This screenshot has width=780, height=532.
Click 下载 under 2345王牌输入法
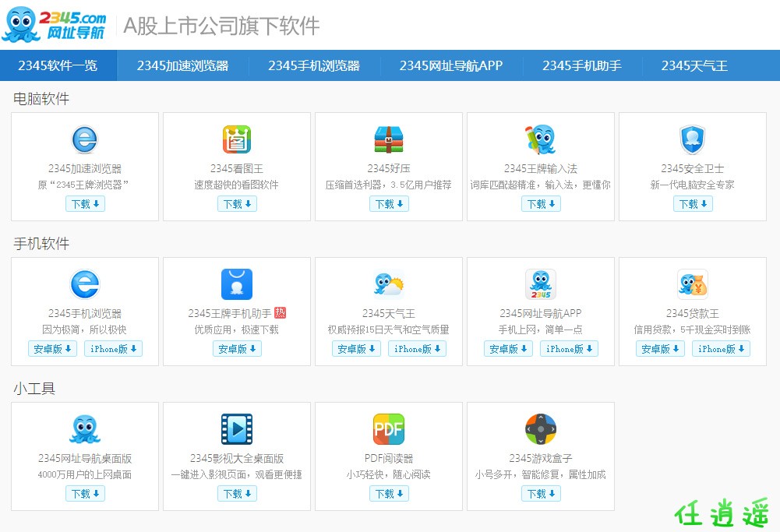tap(541, 204)
